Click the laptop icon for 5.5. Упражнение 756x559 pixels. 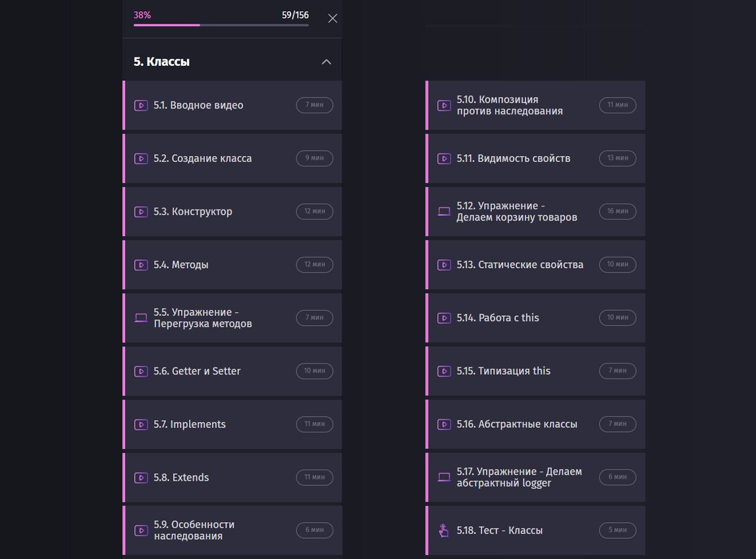[x=140, y=318]
